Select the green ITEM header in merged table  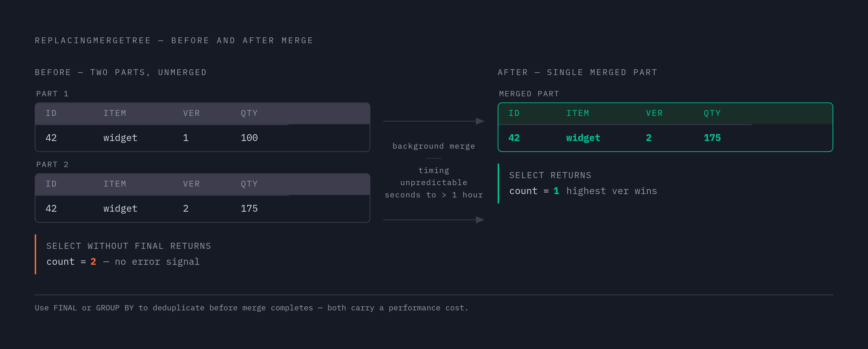[x=578, y=113]
